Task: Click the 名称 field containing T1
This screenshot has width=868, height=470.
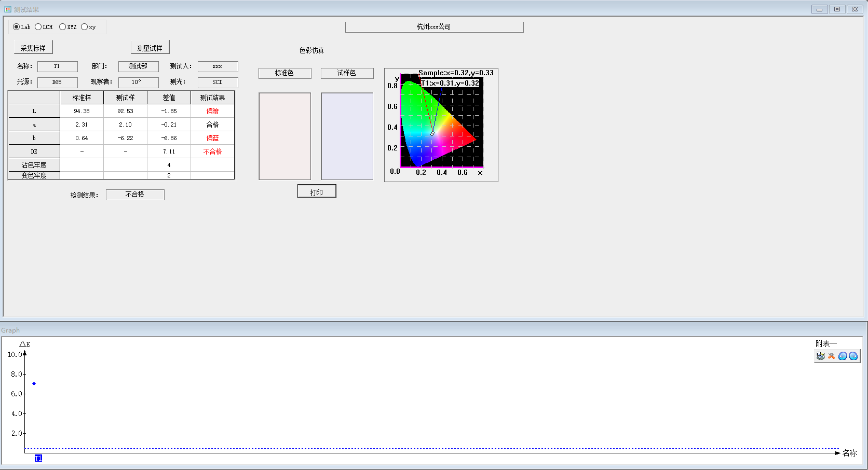Action: point(57,66)
